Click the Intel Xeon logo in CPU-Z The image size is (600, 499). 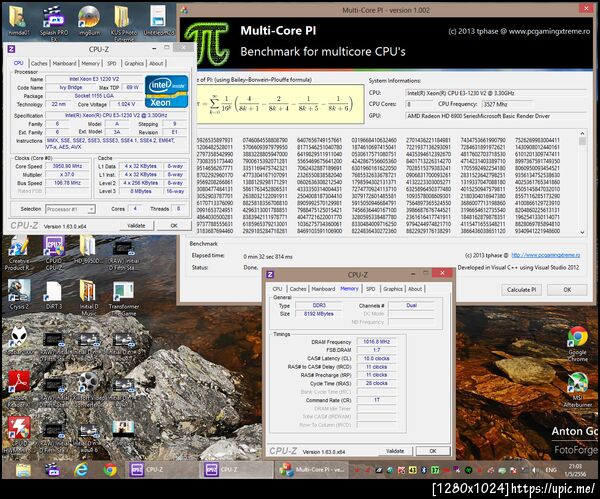[166, 91]
